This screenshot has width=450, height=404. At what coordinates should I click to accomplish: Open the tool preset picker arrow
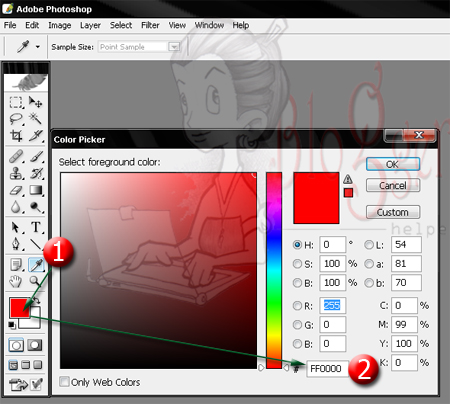pyautogui.click(x=38, y=47)
